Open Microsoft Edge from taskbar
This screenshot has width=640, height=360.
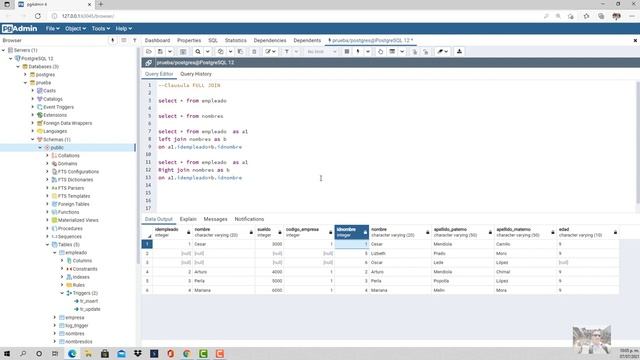click(72, 353)
